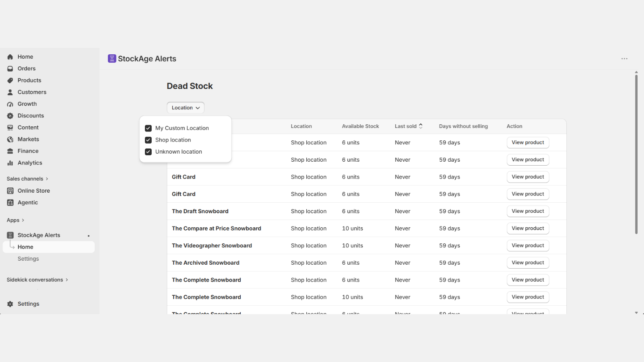Screen dimensions: 644x362
Task: View product for The Videographer Snowboard
Action: (528, 246)
